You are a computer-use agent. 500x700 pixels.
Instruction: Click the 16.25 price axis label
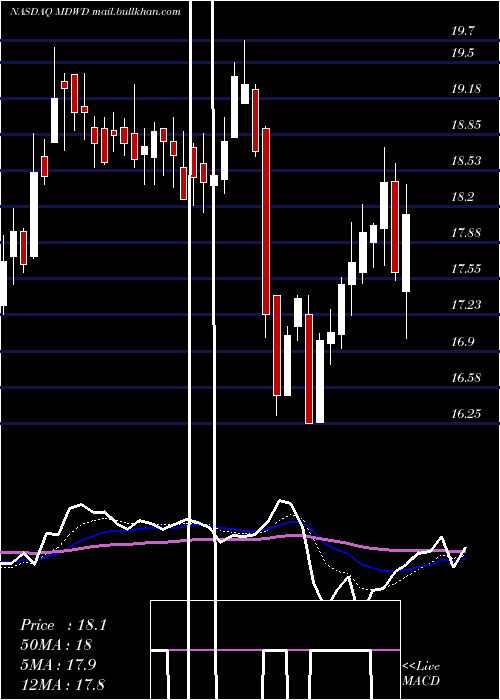click(466, 414)
